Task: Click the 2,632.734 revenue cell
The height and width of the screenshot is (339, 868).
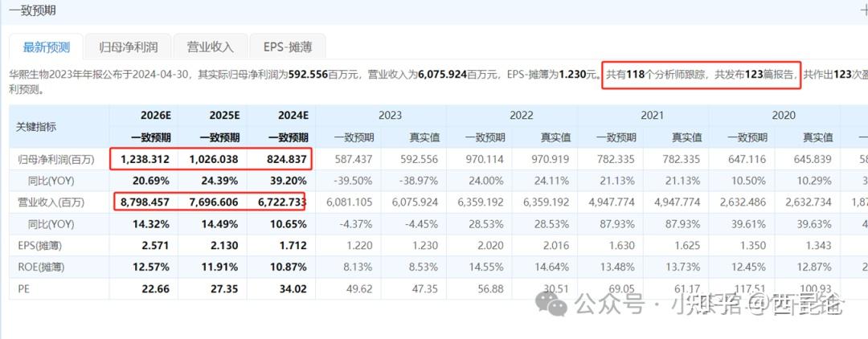Action: [808, 202]
